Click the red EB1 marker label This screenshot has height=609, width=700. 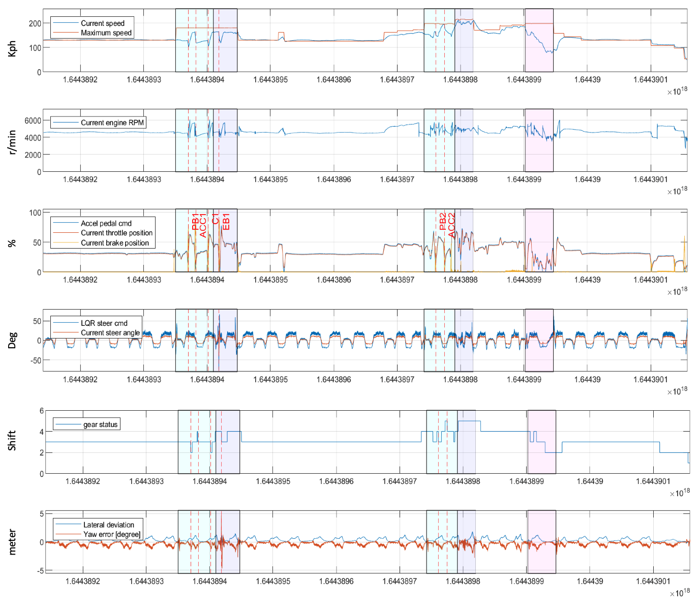[x=226, y=222]
